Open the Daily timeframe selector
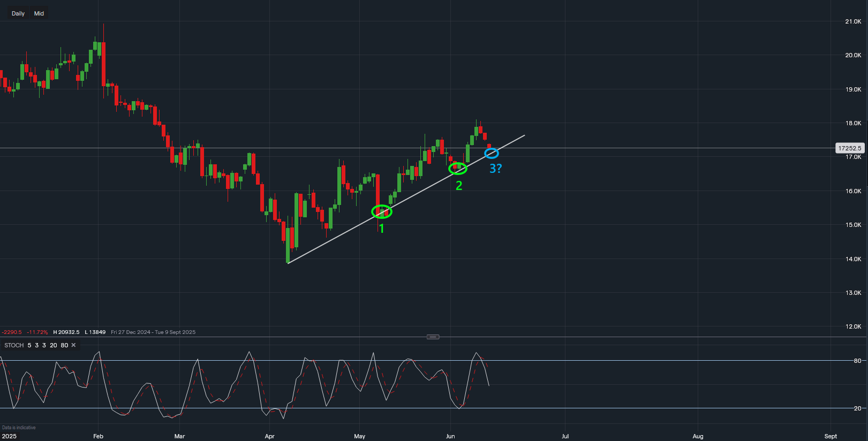This screenshot has width=868, height=441. 18,13
